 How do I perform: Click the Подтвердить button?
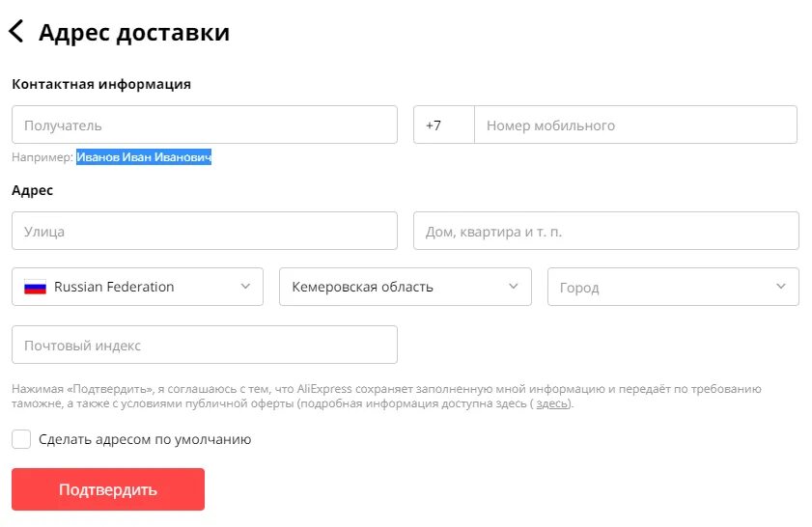coord(108,489)
